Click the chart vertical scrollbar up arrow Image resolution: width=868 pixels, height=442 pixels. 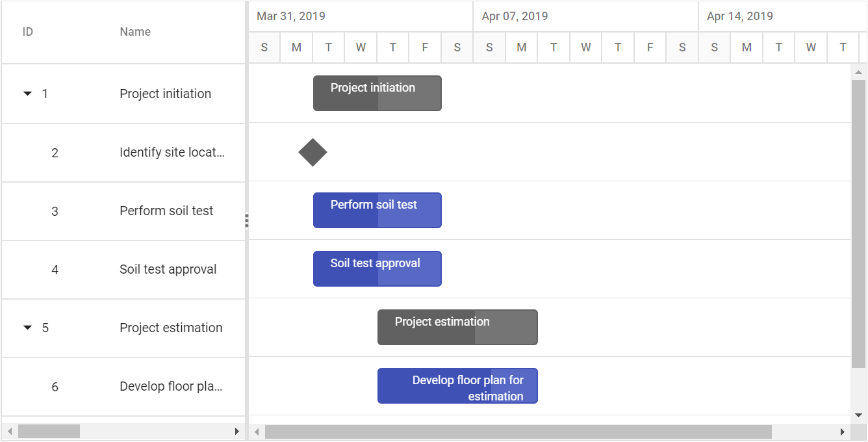pyautogui.click(x=858, y=72)
